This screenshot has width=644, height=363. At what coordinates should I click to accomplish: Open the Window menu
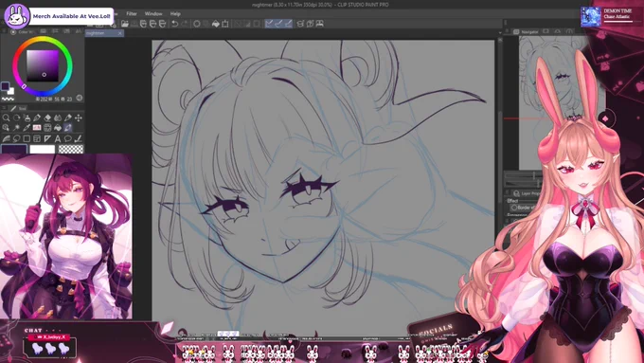153,13
